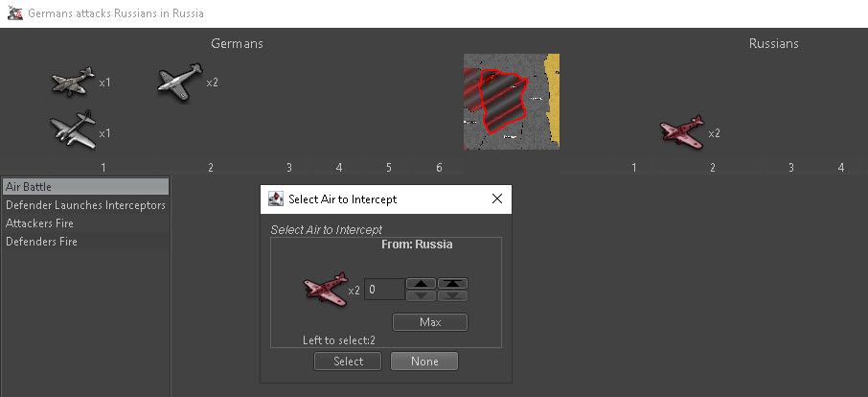Select Attackers Fire step
The height and width of the screenshot is (397, 868).
[85, 223]
